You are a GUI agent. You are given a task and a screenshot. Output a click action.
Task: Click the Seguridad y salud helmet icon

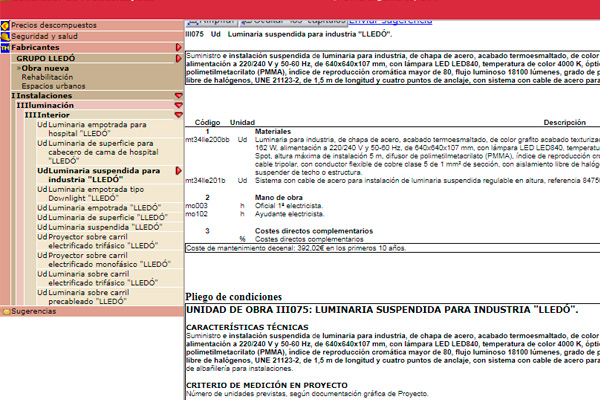coord(5,37)
